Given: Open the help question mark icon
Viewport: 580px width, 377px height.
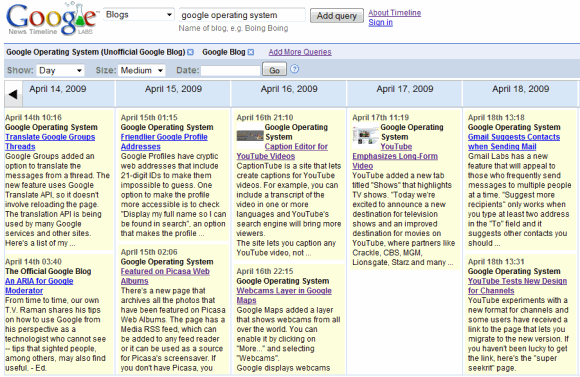Looking at the screenshot, I should (294, 69).
